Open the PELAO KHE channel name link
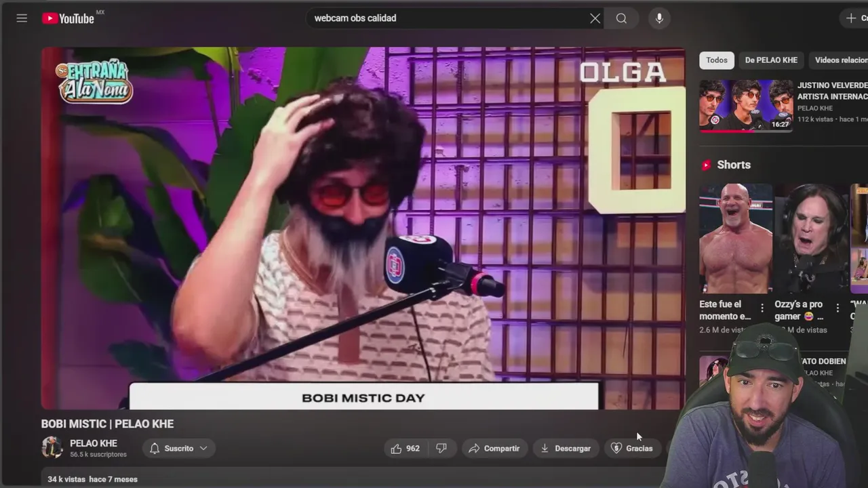 click(94, 443)
